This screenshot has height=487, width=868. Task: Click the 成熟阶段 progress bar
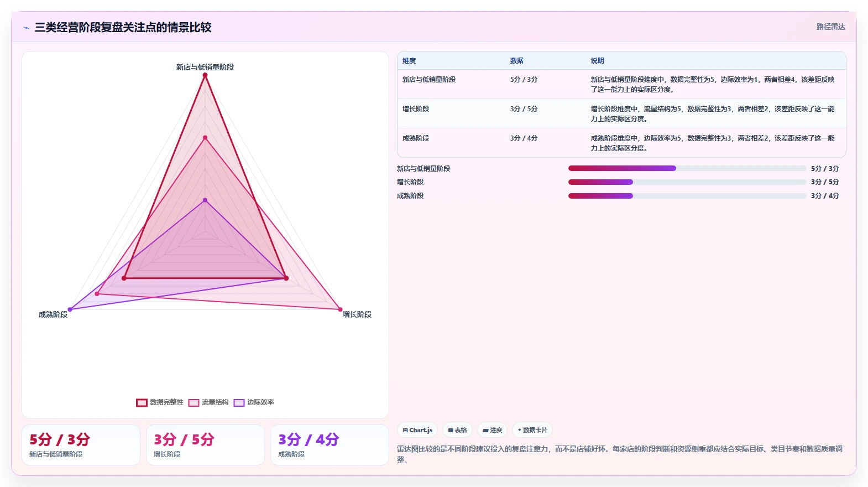pyautogui.click(x=687, y=195)
